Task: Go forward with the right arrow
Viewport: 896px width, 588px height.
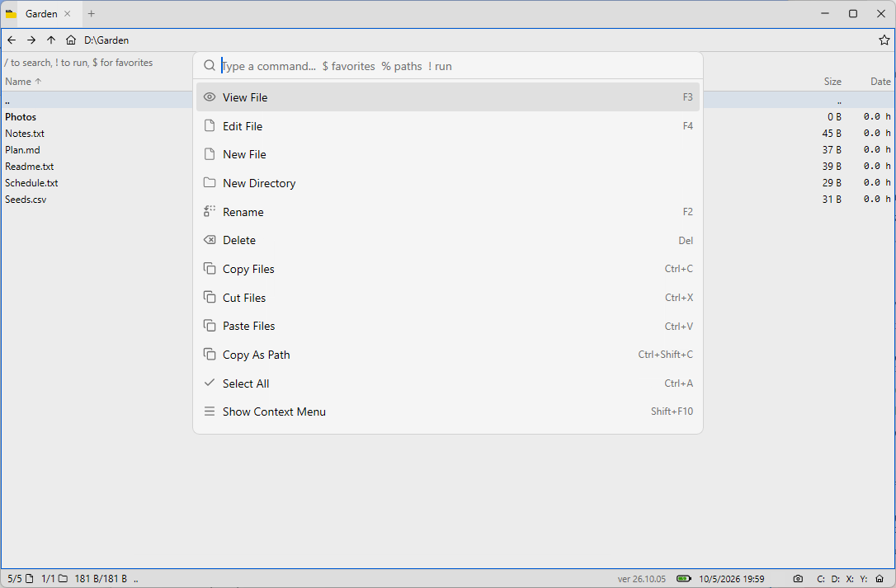Action: click(x=31, y=40)
